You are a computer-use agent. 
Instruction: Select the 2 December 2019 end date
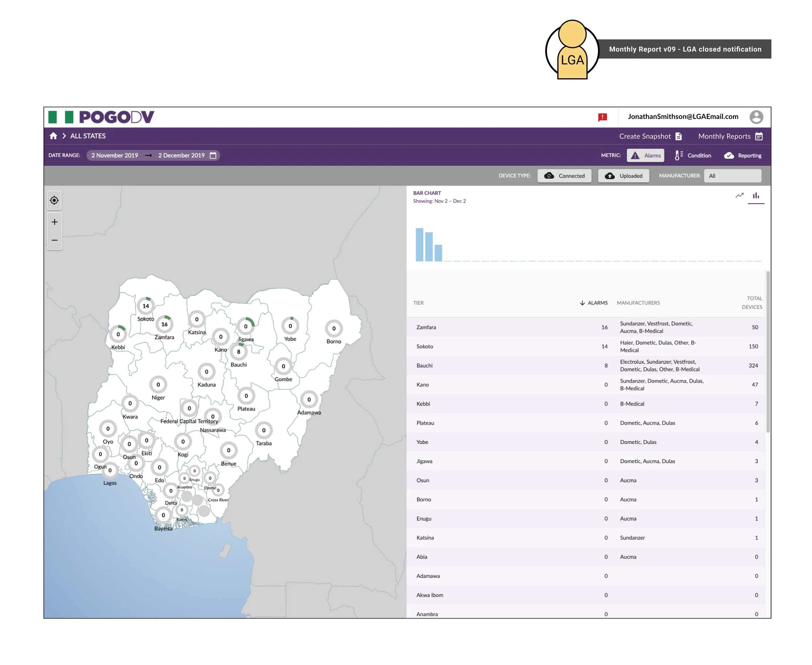182,155
